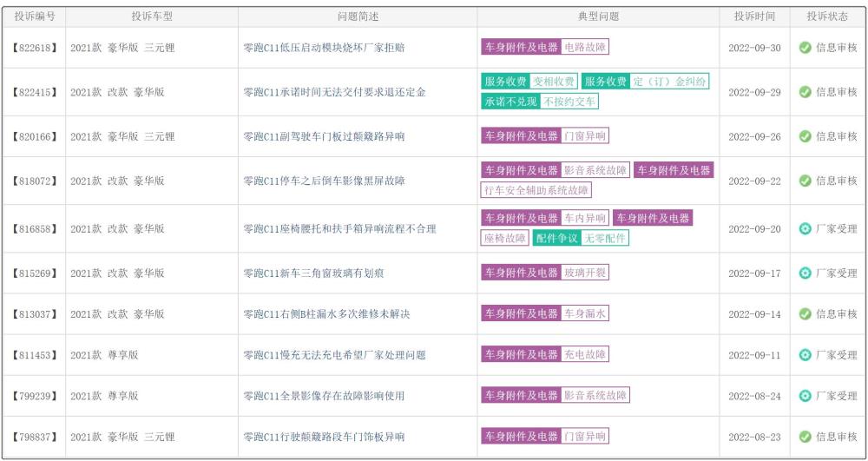Screen dimensions: 868x461
Task: Click the date 2022-09-22
Action: 754,181
